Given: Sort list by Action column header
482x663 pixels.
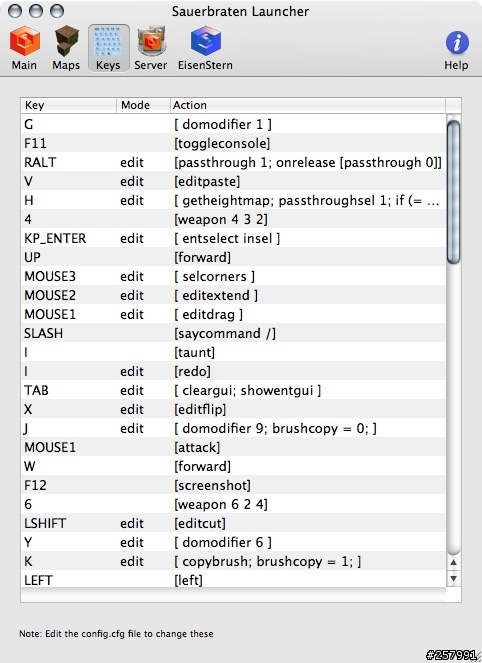Looking at the screenshot, I should coord(308,105).
